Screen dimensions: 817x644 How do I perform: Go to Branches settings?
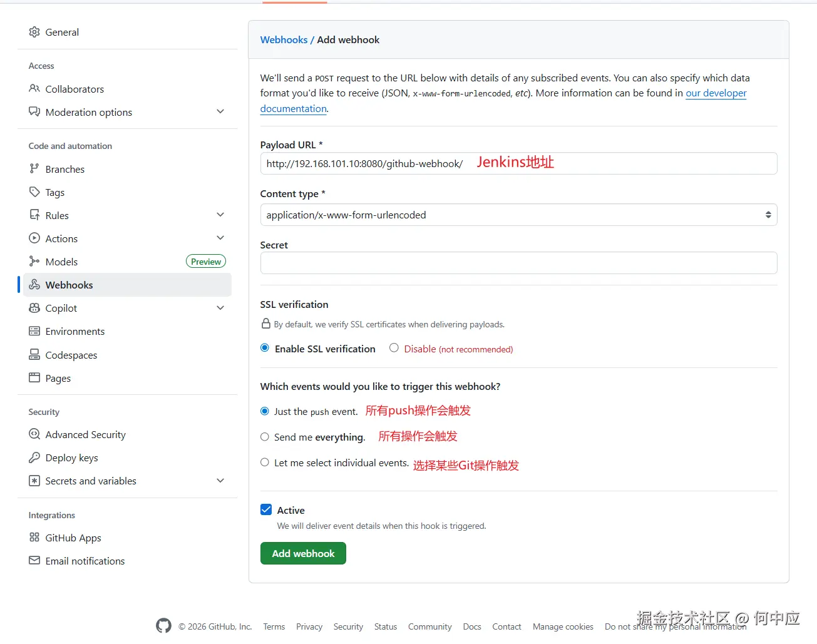coord(64,169)
